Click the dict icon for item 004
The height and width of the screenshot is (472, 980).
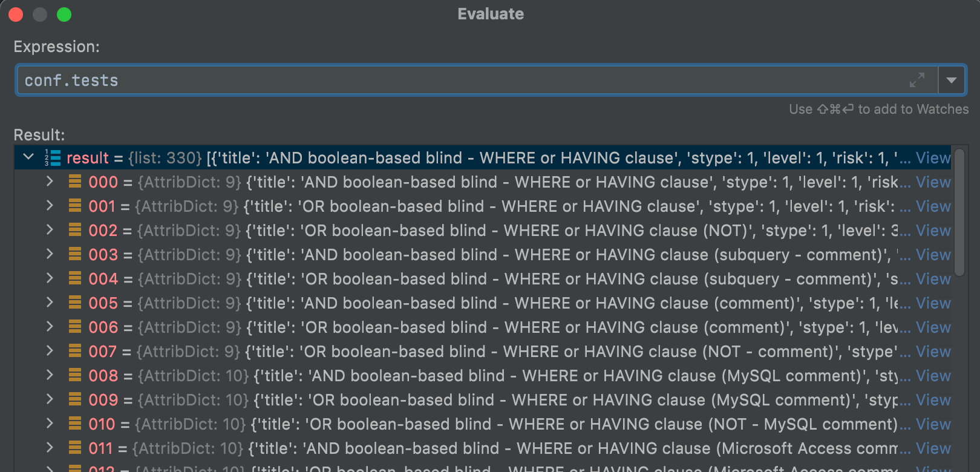tap(75, 278)
